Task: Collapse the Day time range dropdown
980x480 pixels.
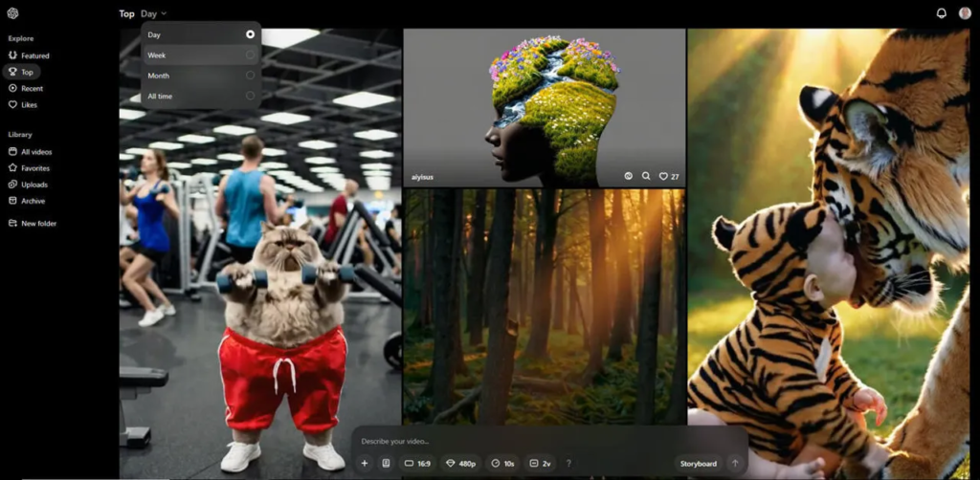Action: click(x=153, y=13)
